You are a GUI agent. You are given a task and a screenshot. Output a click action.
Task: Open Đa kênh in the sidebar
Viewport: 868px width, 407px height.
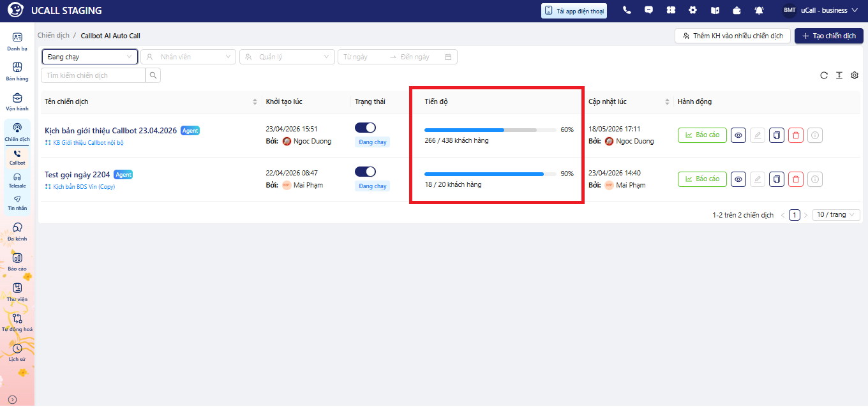[17, 231]
